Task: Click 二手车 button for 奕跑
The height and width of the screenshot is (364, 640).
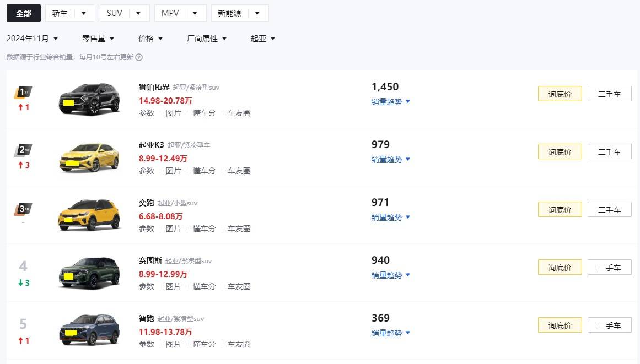Action: [609, 209]
